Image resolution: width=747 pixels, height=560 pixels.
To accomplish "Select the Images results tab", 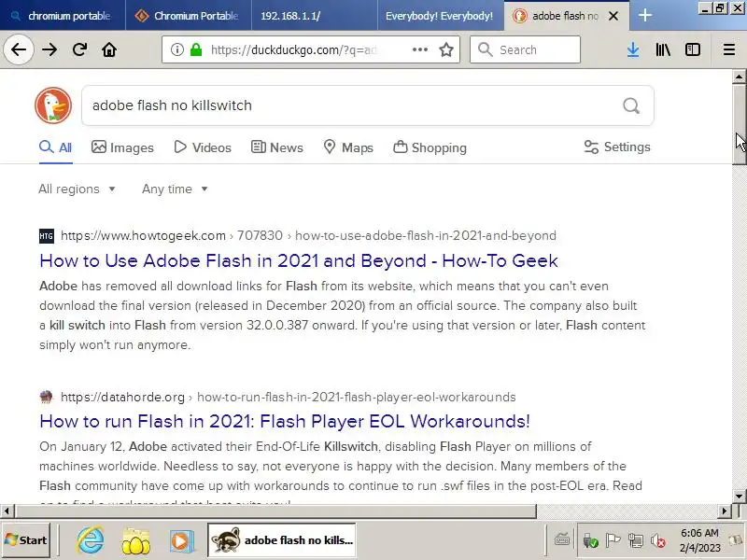I will (122, 147).
